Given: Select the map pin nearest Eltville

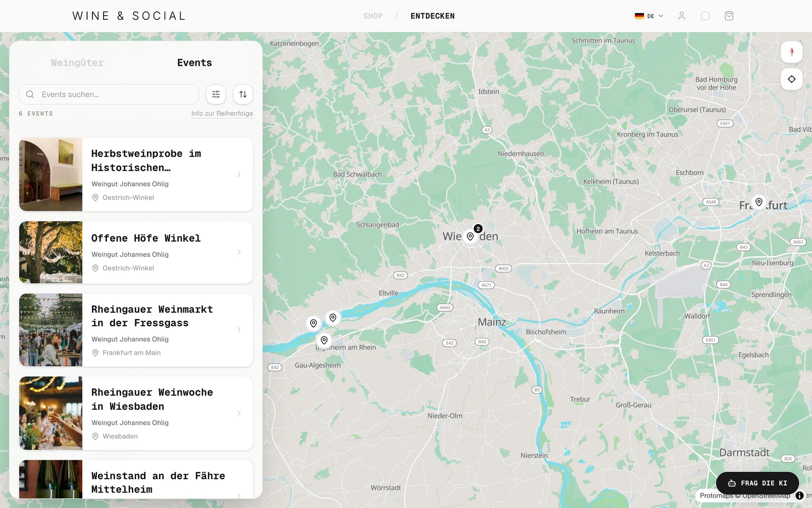Looking at the screenshot, I should [x=333, y=318].
